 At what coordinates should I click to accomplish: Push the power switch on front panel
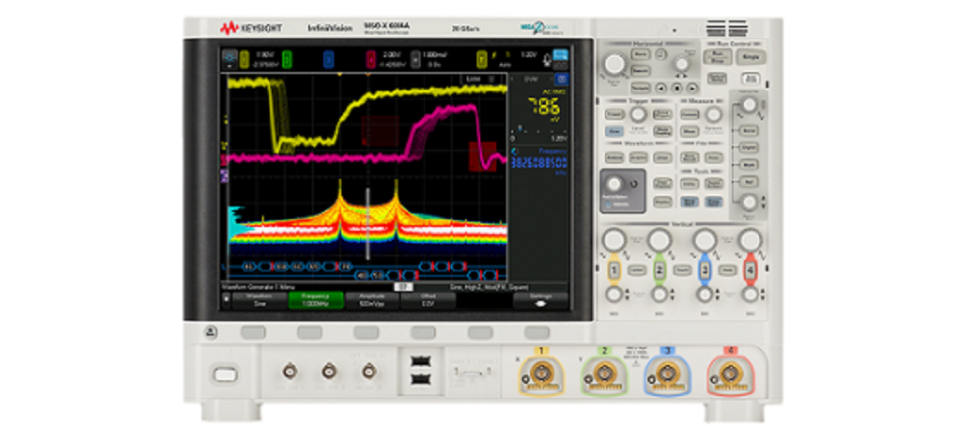(x=225, y=375)
